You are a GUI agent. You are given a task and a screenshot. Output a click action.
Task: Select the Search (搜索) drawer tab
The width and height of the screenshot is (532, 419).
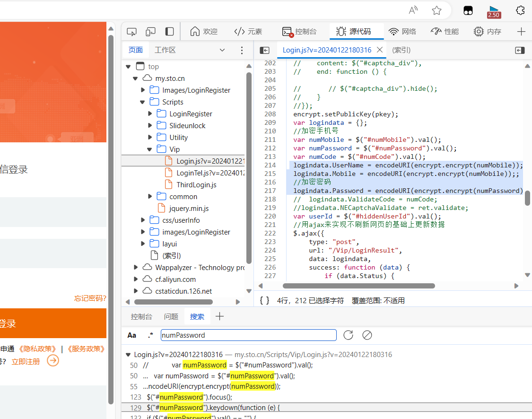click(x=197, y=316)
